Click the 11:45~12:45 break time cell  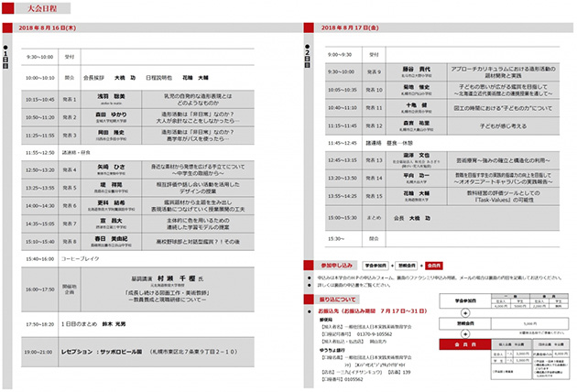click(x=343, y=143)
